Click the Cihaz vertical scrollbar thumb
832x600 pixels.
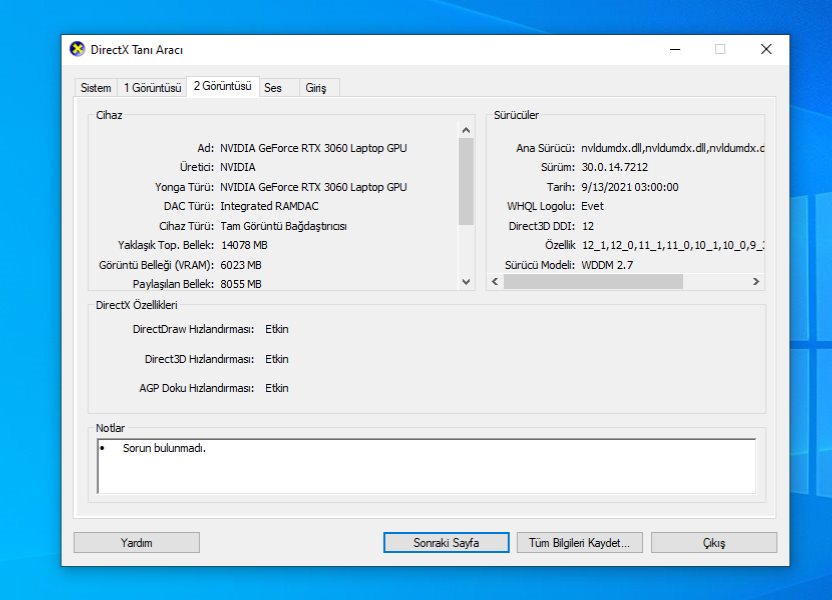(x=466, y=181)
